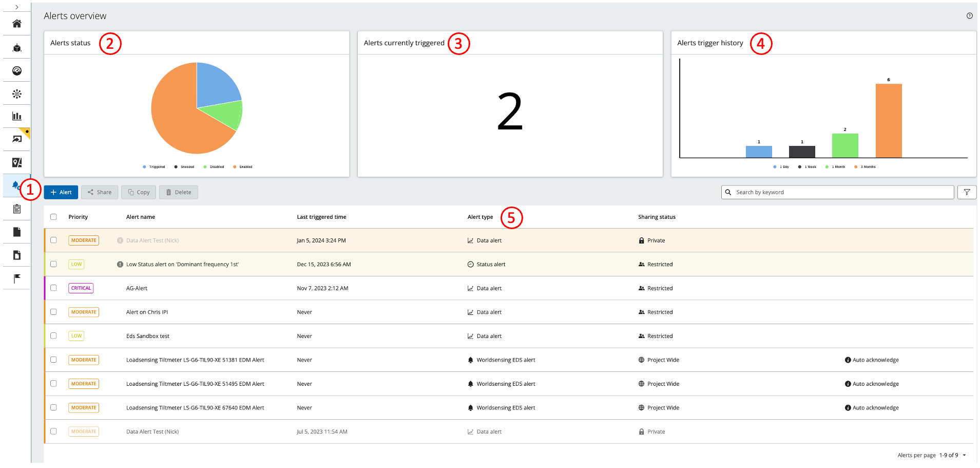This screenshot has width=980, height=468.
Task: Click the presentation screen icon in sidebar
Action: click(17, 139)
